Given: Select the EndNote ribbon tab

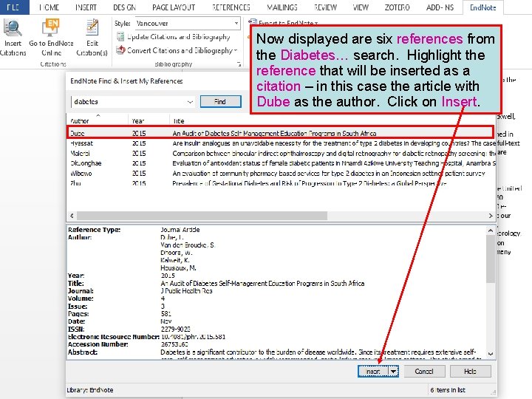Looking at the screenshot, I should coord(482,7).
